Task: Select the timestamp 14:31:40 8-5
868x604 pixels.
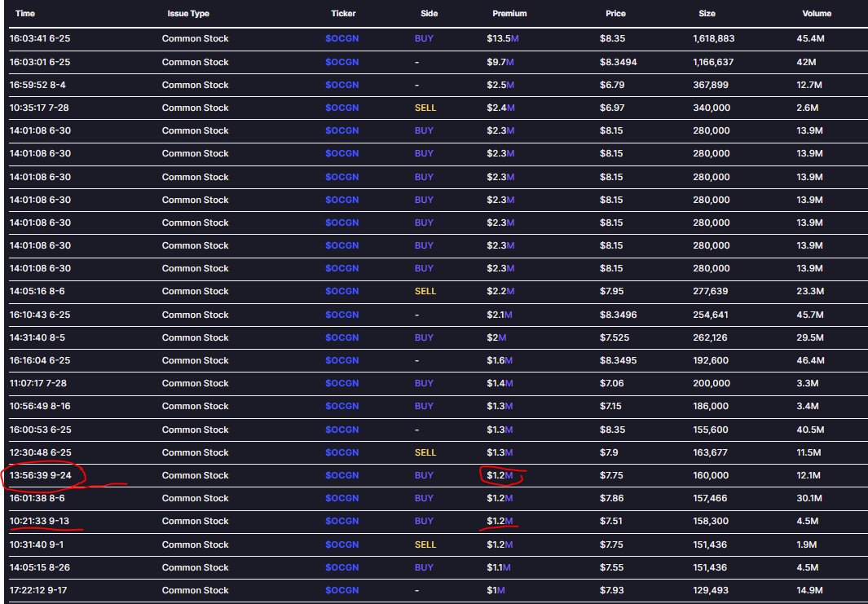Action: 37,337
